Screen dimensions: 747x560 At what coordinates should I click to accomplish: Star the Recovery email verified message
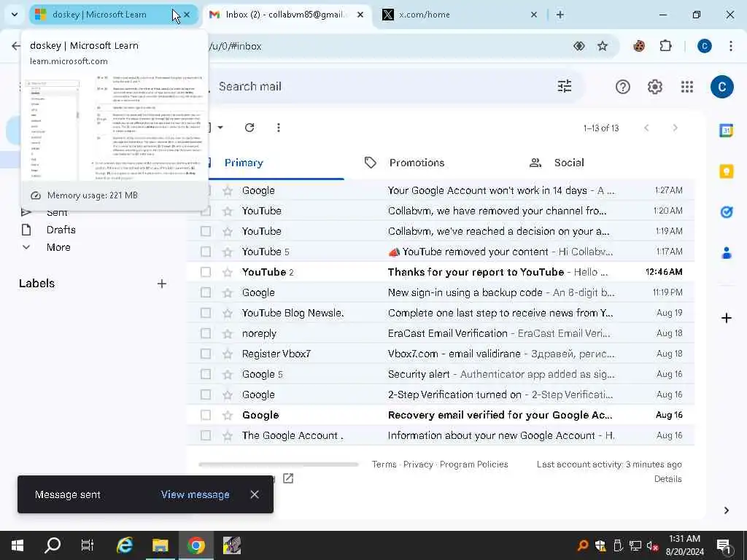click(x=228, y=416)
